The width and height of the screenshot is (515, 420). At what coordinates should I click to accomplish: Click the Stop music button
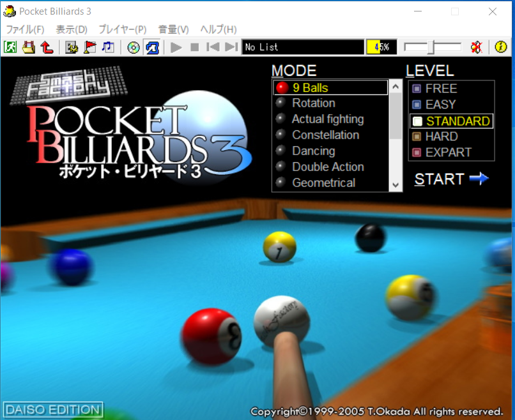coord(195,48)
